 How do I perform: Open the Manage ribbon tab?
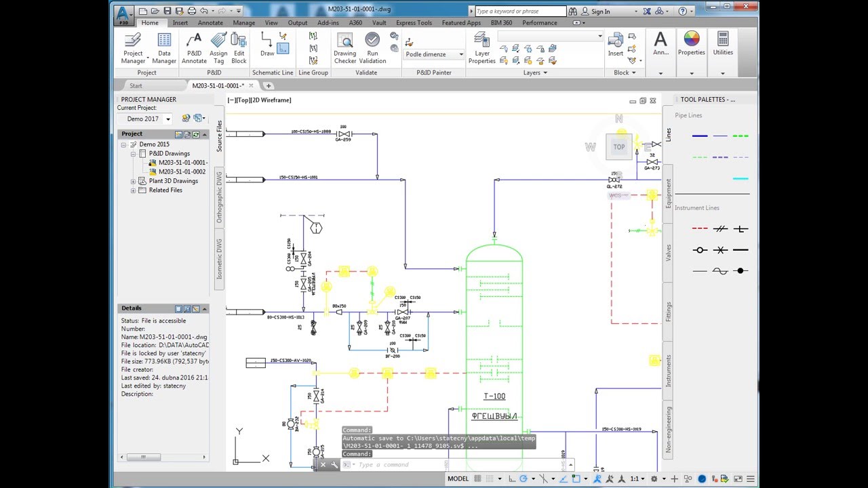[244, 22]
